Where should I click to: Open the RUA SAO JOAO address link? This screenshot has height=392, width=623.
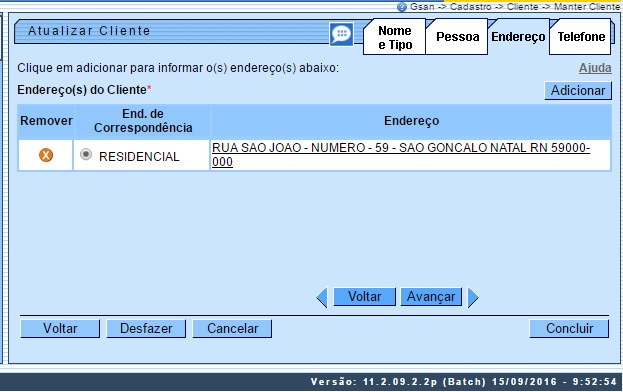tap(401, 154)
